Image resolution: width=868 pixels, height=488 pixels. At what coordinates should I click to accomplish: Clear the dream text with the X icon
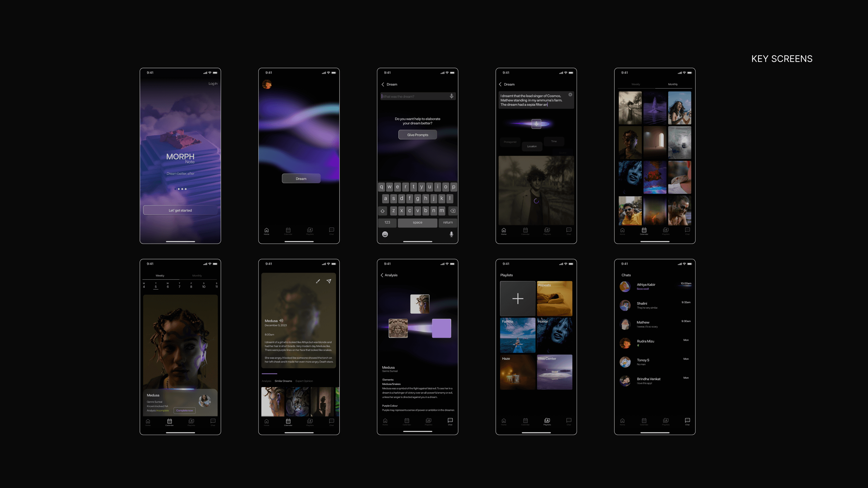[570, 95]
